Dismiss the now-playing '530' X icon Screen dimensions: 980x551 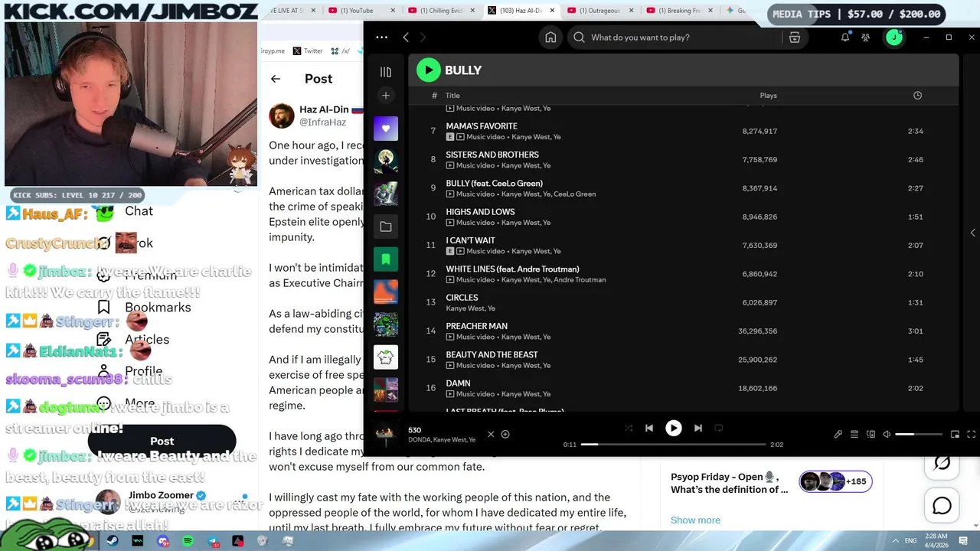click(x=491, y=434)
